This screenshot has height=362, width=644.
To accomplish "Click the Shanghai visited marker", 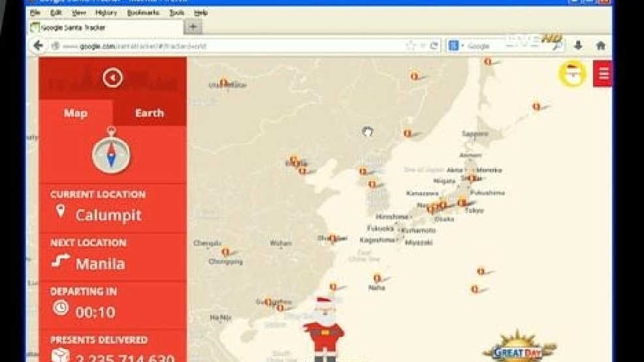I will 333,239.
